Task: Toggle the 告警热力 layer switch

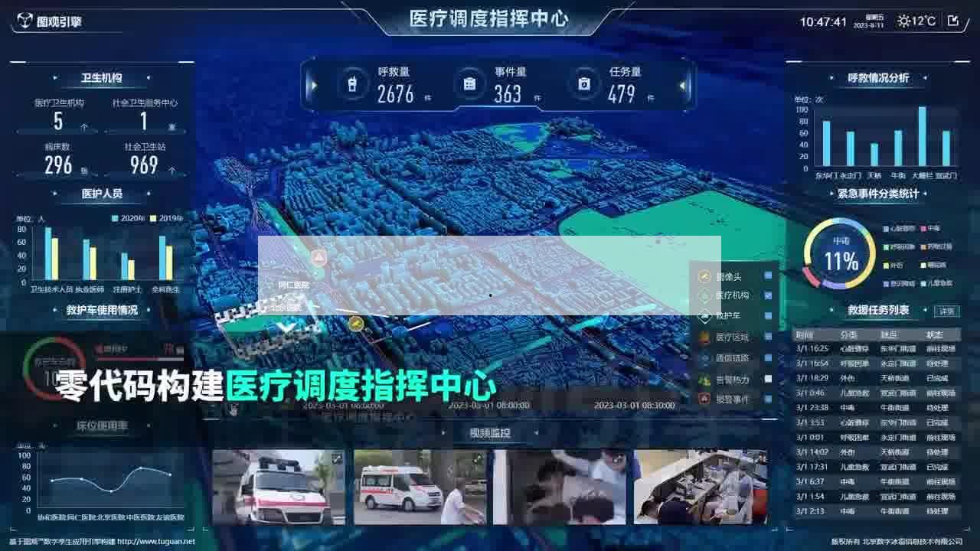Action: point(768,377)
